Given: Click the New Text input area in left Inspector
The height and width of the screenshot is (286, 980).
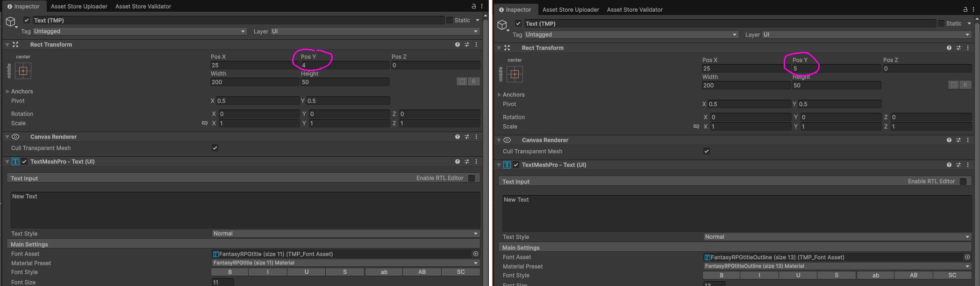Looking at the screenshot, I should click(245, 210).
